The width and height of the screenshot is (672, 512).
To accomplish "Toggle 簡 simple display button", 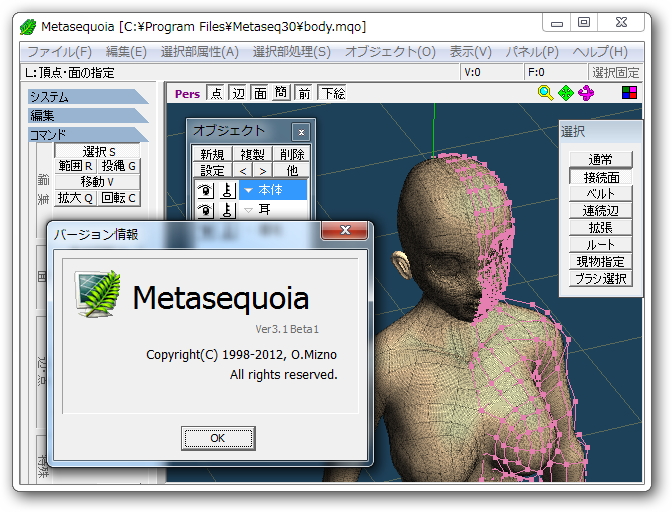I will point(281,93).
